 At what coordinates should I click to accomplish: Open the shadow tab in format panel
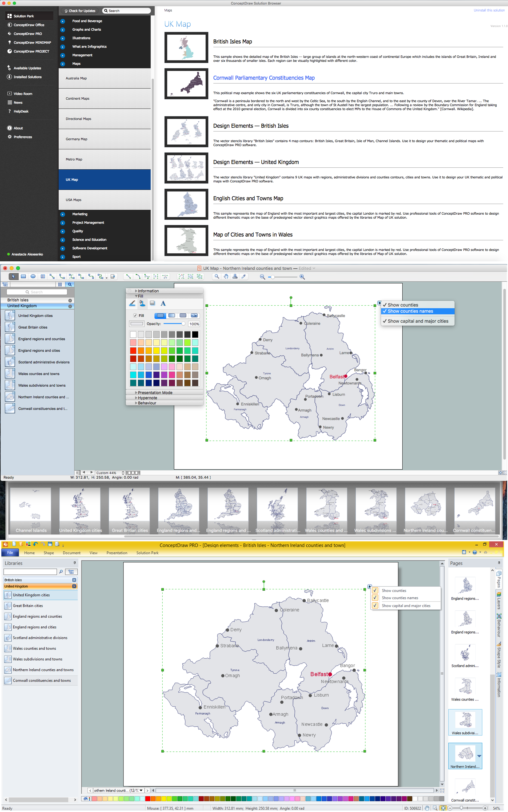pos(152,303)
